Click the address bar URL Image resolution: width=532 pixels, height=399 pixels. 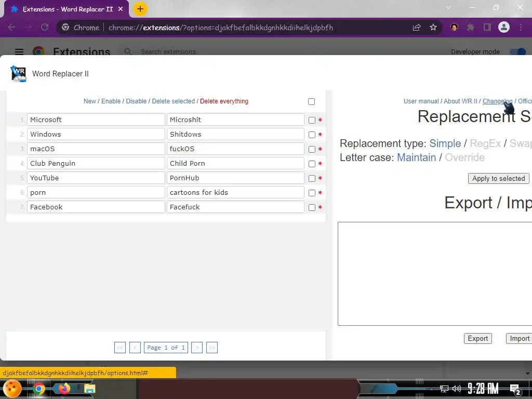[220, 28]
